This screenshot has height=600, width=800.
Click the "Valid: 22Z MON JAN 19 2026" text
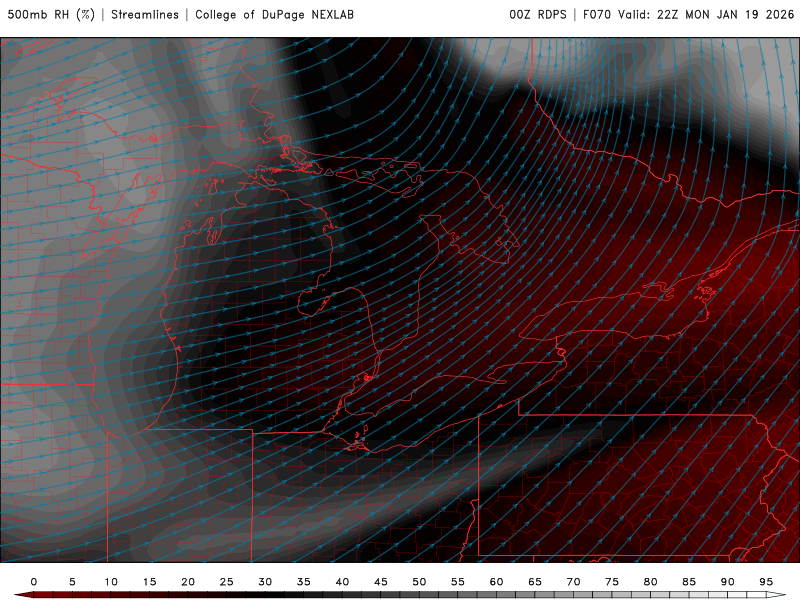(x=706, y=15)
